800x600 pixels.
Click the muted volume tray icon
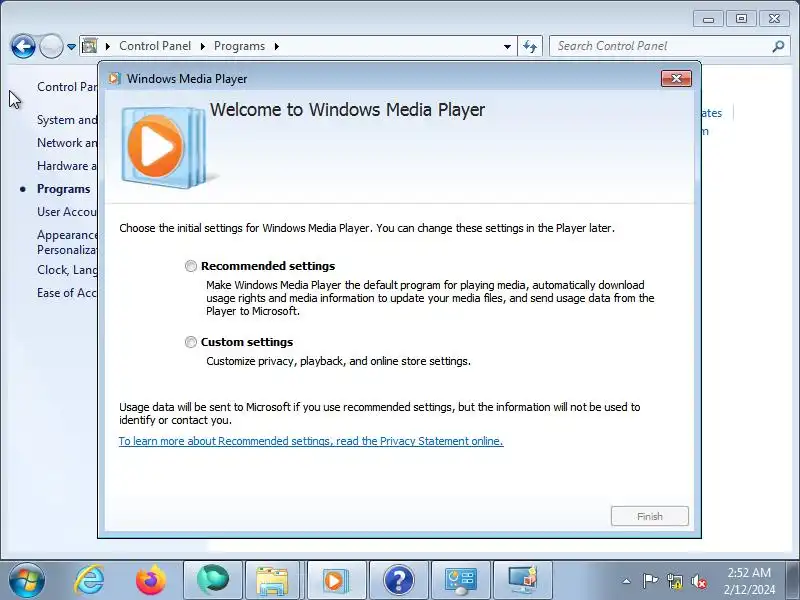click(x=699, y=581)
